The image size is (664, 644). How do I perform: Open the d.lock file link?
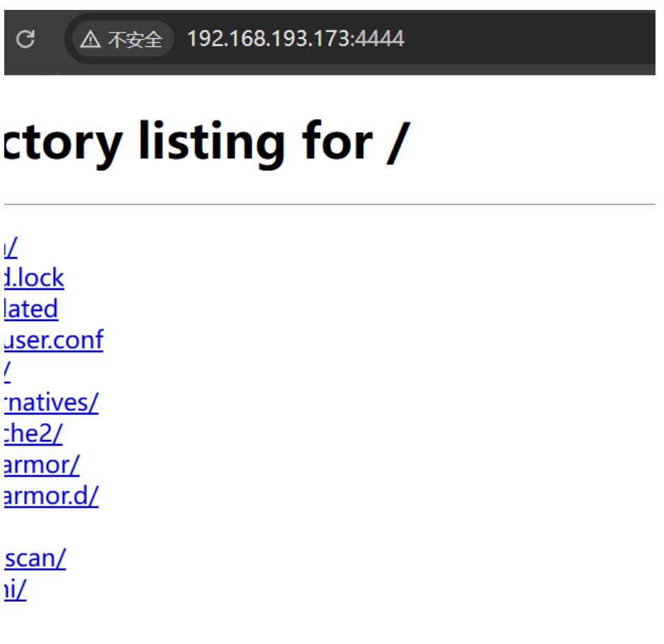click(x=34, y=278)
